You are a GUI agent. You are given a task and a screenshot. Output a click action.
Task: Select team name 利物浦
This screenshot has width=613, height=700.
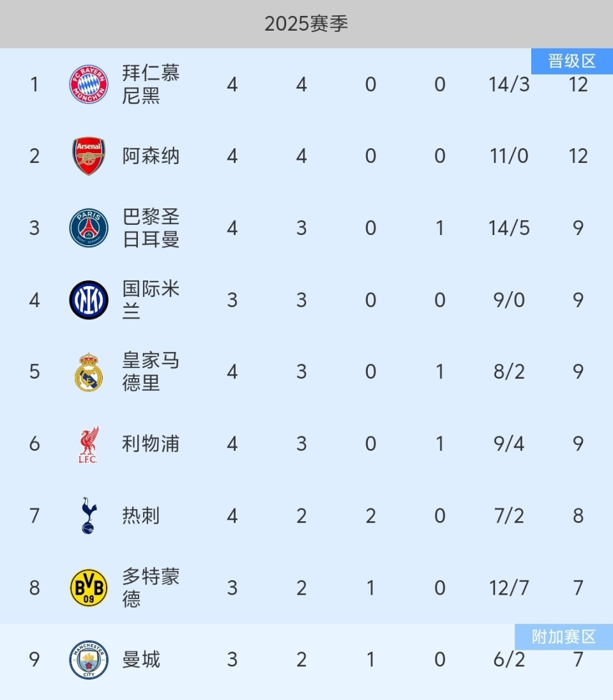tap(151, 445)
